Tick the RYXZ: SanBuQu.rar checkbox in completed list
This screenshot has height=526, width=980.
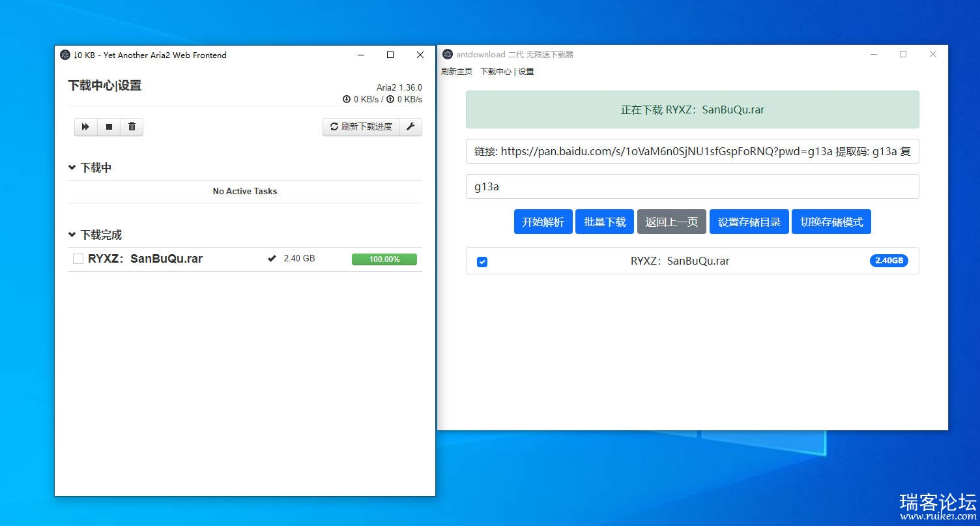tap(78, 259)
